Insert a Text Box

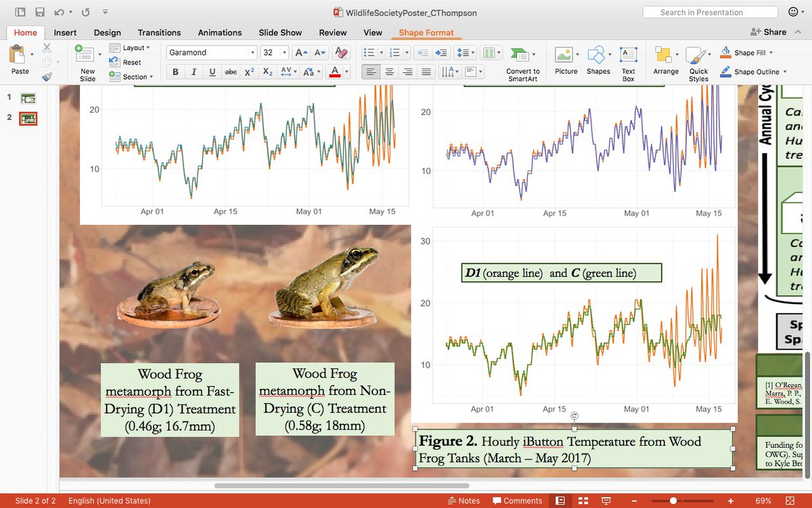coord(629,63)
